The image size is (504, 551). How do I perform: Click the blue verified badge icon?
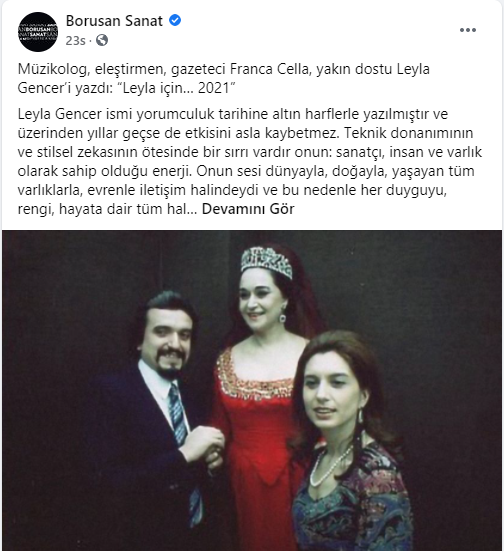tap(175, 20)
